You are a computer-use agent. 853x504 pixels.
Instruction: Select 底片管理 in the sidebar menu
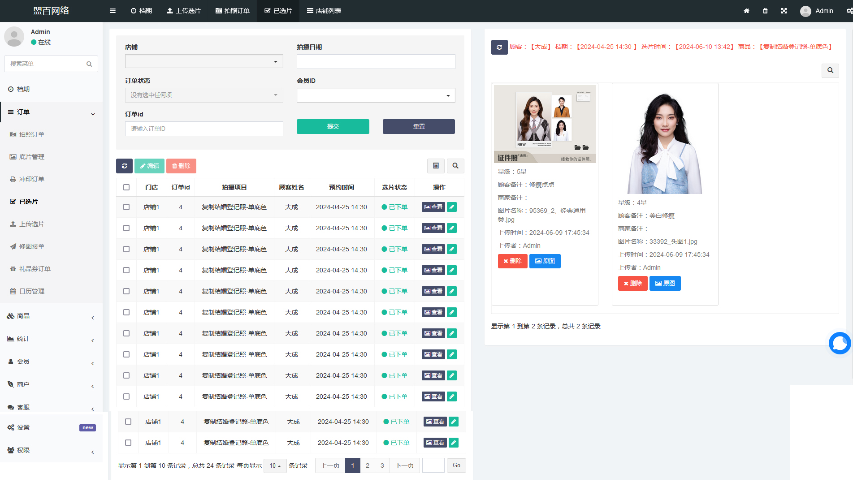[x=31, y=157]
